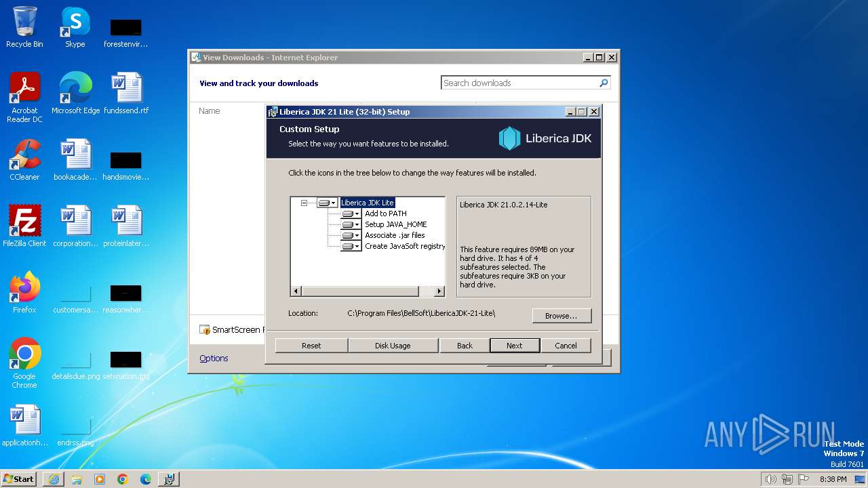Screen dimensions: 868x488
Task: Click the feature tree horizontal scrollbar thumb
Action: click(360, 291)
